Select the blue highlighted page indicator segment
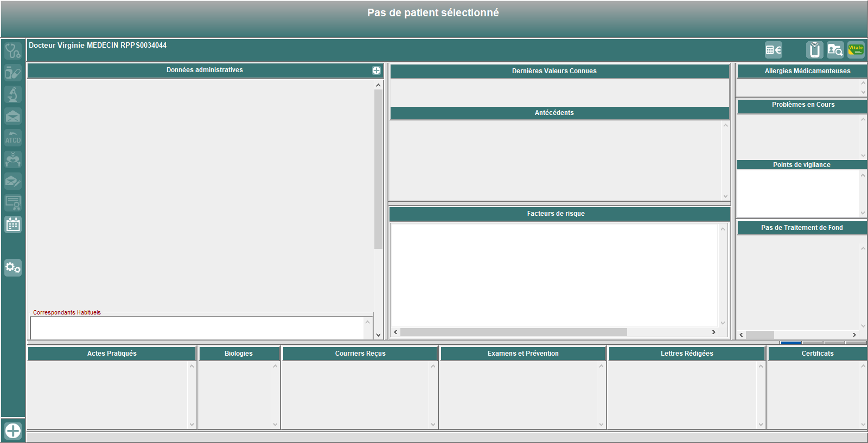The width and height of the screenshot is (868, 443). [790, 343]
